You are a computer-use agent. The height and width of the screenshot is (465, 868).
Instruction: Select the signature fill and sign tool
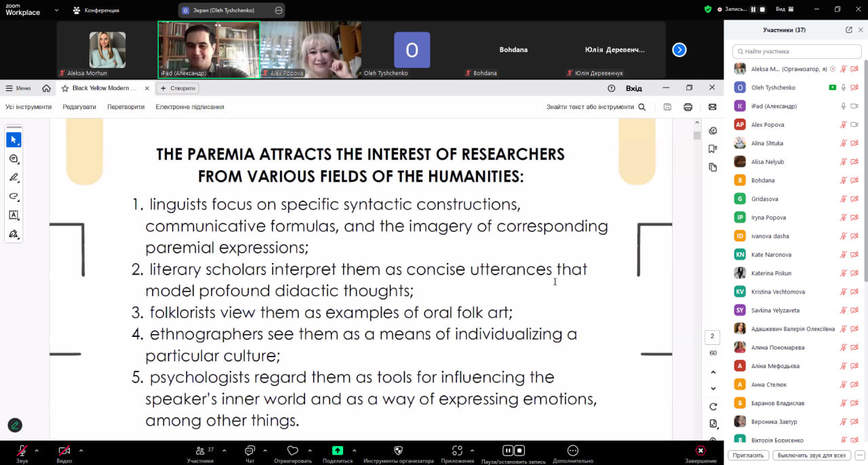(x=14, y=234)
